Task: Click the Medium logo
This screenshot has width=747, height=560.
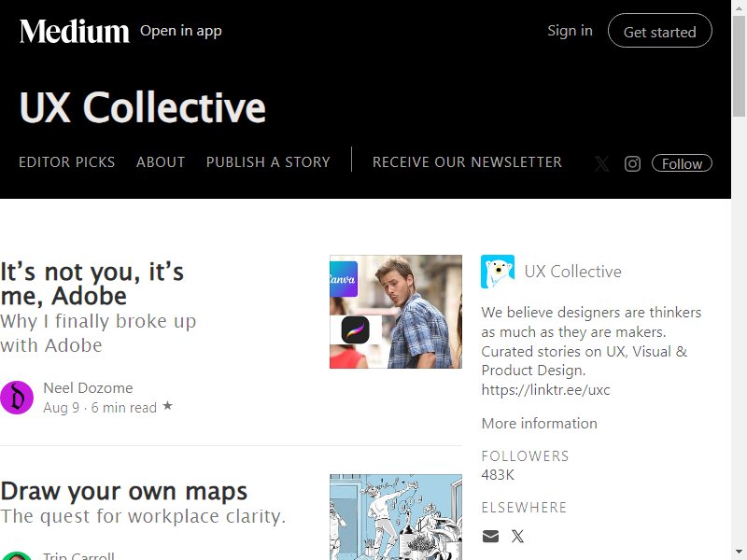Action: pyautogui.click(x=75, y=31)
